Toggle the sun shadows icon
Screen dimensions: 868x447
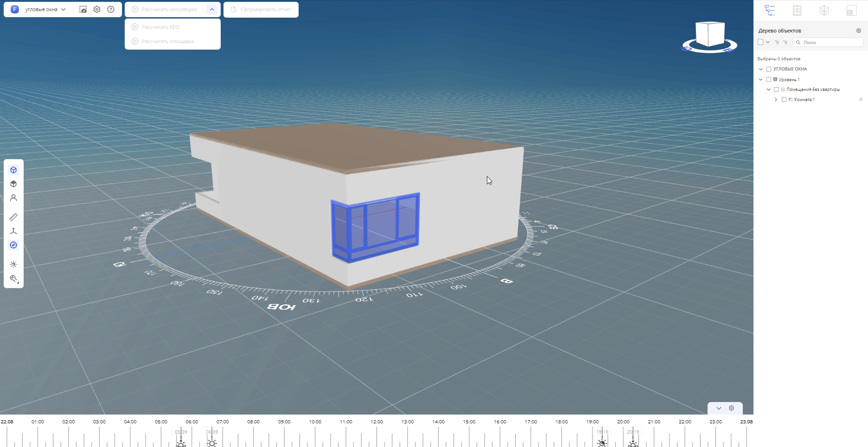point(13,264)
